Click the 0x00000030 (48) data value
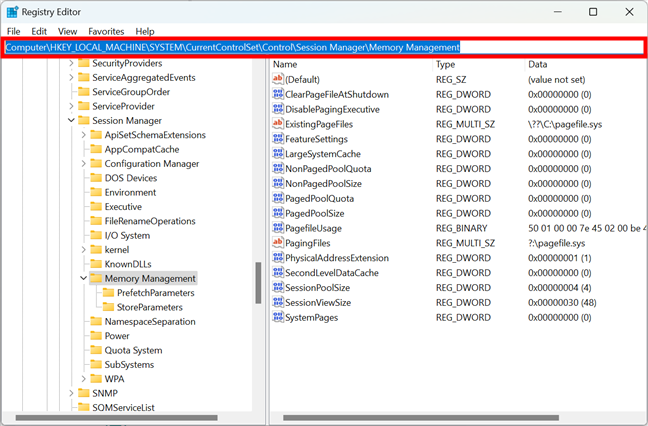The width and height of the screenshot is (648, 426). [562, 302]
